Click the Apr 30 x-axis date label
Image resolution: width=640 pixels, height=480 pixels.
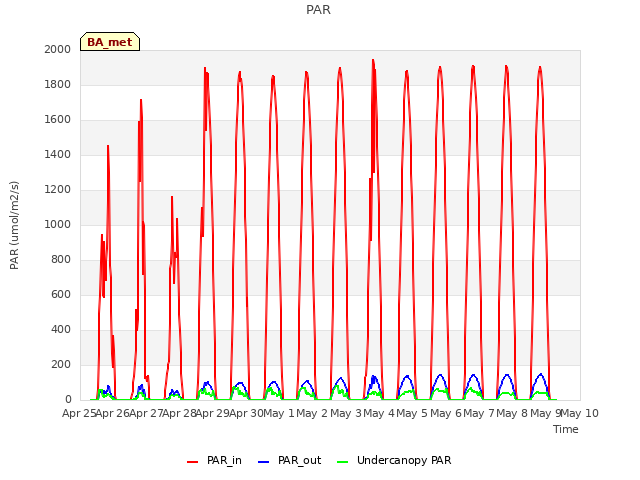tap(246, 413)
